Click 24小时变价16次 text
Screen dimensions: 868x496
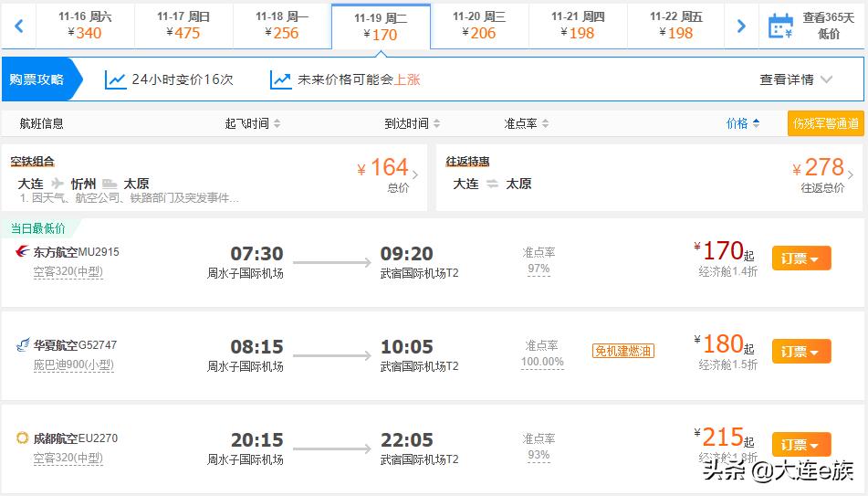coord(183,79)
